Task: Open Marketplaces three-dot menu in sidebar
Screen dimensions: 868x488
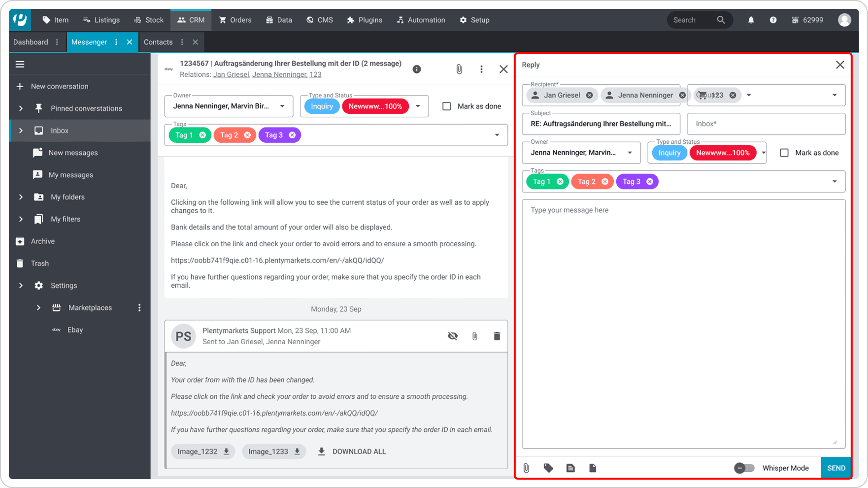Action: 139,308
